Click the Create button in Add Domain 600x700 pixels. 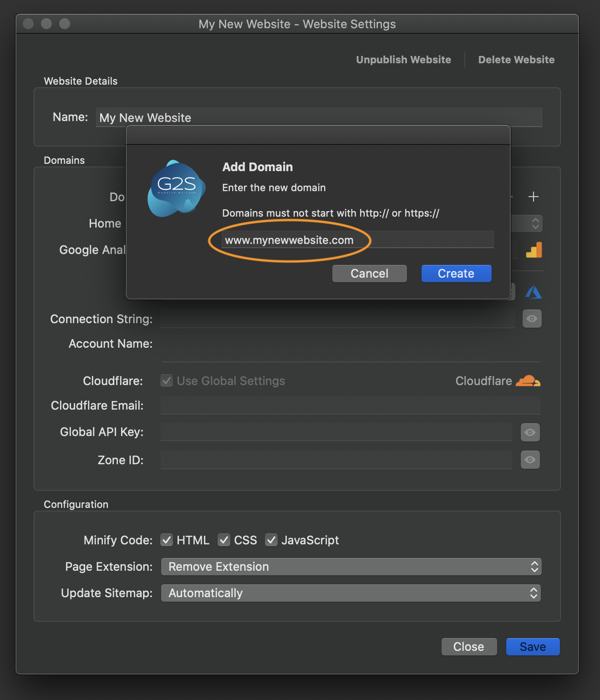pos(456,274)
